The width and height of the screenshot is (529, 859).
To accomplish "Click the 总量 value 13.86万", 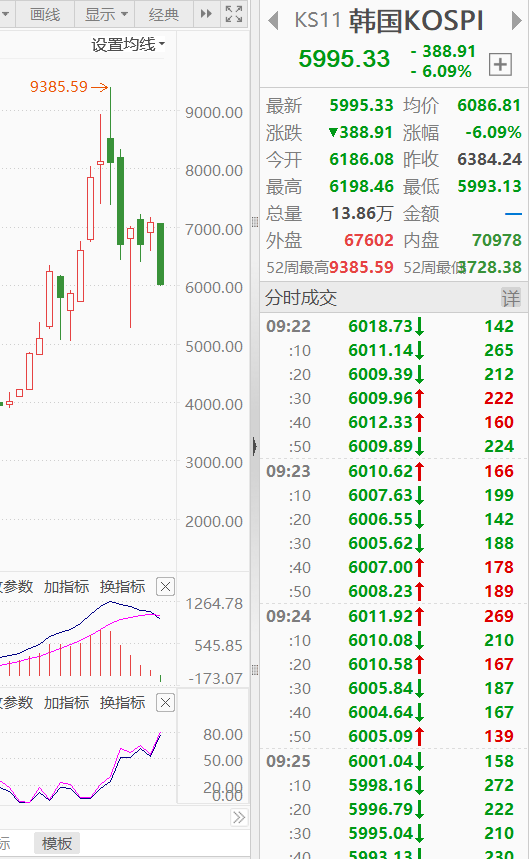I will [x=363, y=213].
